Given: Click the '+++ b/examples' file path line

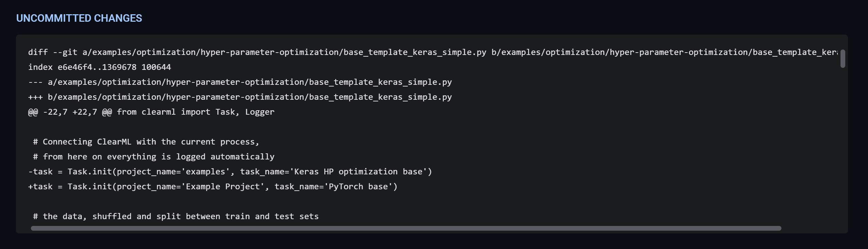Looking at the screenshot, I should click(240, 97).
